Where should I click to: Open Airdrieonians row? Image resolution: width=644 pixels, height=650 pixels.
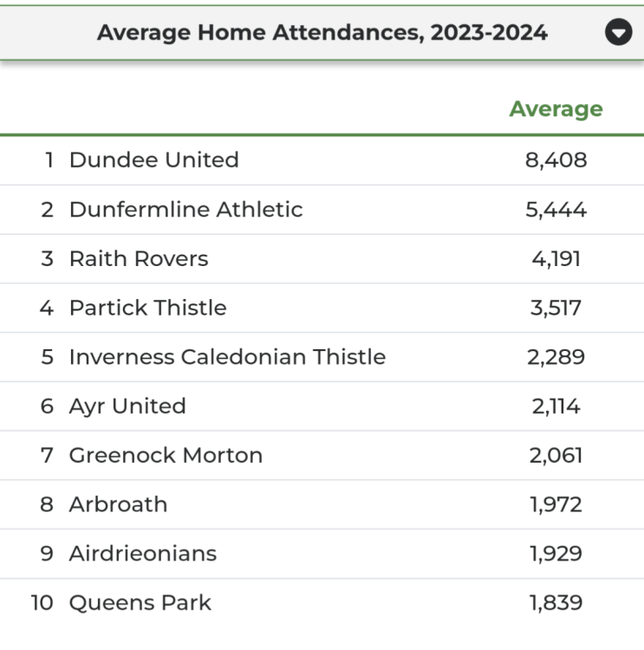322,554
